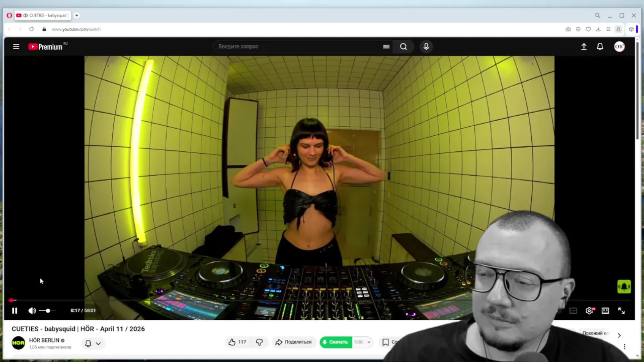Switch to theater mode view
Image resolution: width=644 pixels, height=362 pixels.
point(605,311)
